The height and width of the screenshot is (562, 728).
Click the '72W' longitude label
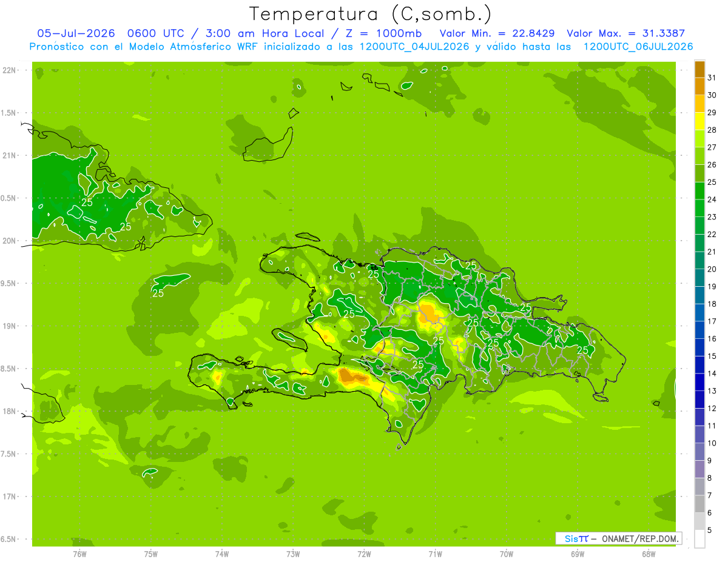tap(364, 554)
